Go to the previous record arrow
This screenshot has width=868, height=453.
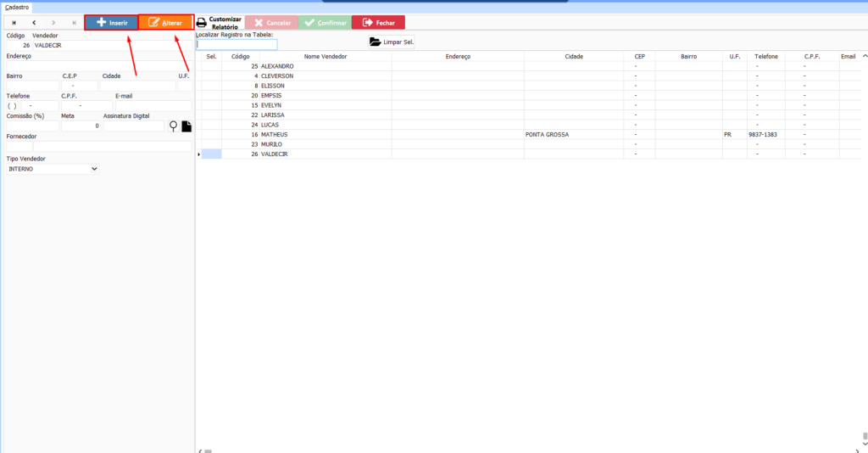coord(34,23)
